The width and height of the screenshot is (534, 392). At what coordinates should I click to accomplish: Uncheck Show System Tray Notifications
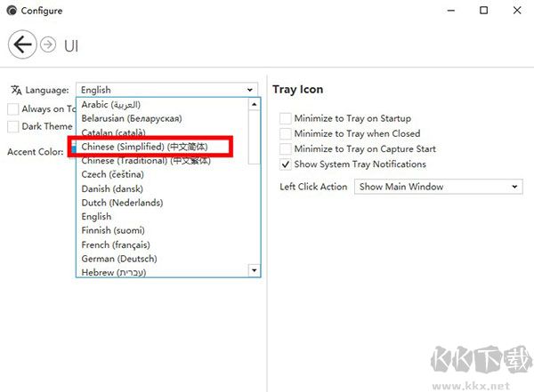[x=285, y=164]
